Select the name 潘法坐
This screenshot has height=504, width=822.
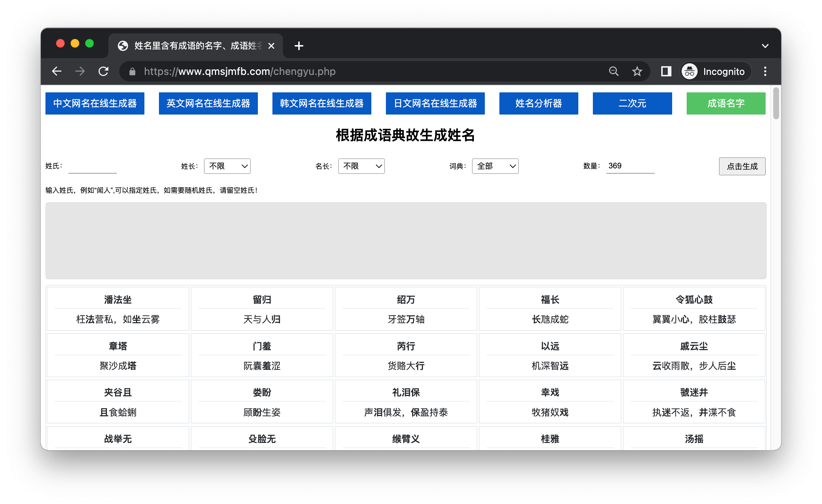(118, 300)
